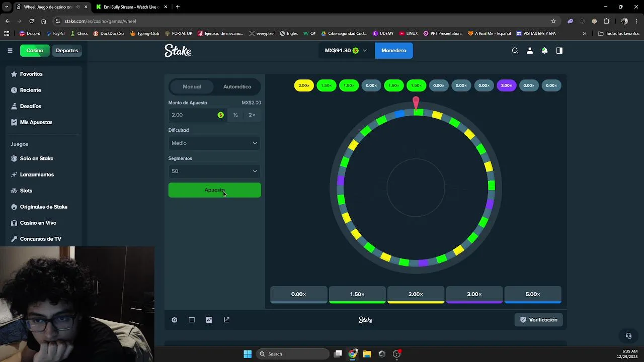Halve bet with ½ button
Image resolution: width=644 pixels, height=362 pixels.
[x=235, y=115]
